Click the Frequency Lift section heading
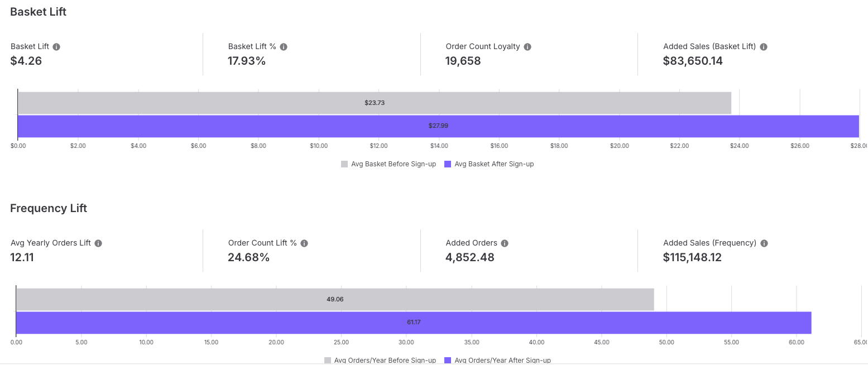 [49, 208]
